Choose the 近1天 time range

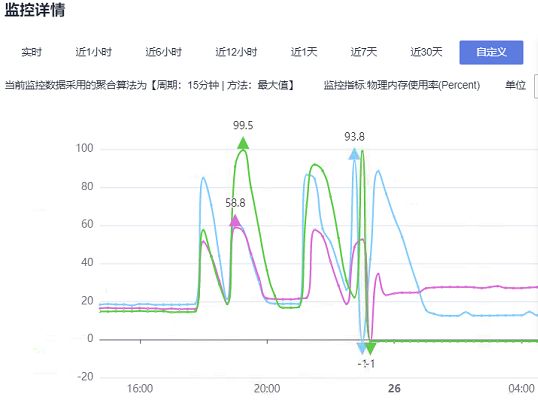coord(304,52)
